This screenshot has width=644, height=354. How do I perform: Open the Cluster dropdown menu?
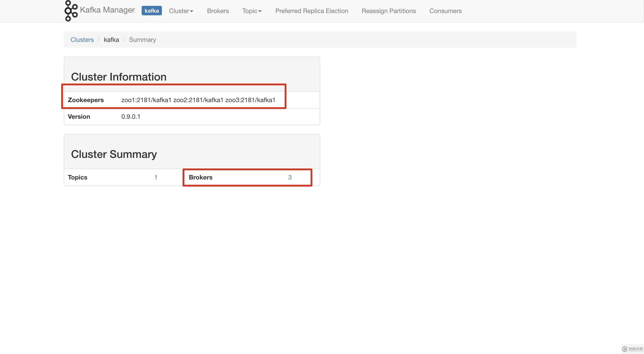click(x=180, y=11)
